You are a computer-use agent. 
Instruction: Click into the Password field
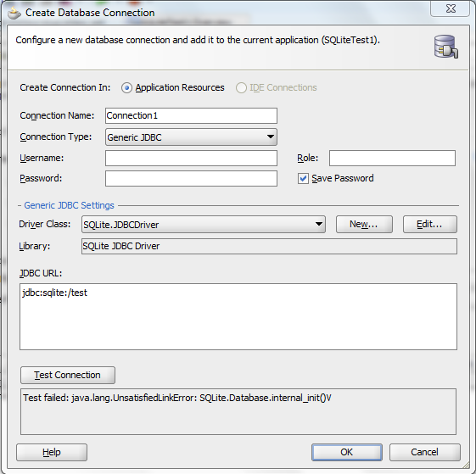191,178
